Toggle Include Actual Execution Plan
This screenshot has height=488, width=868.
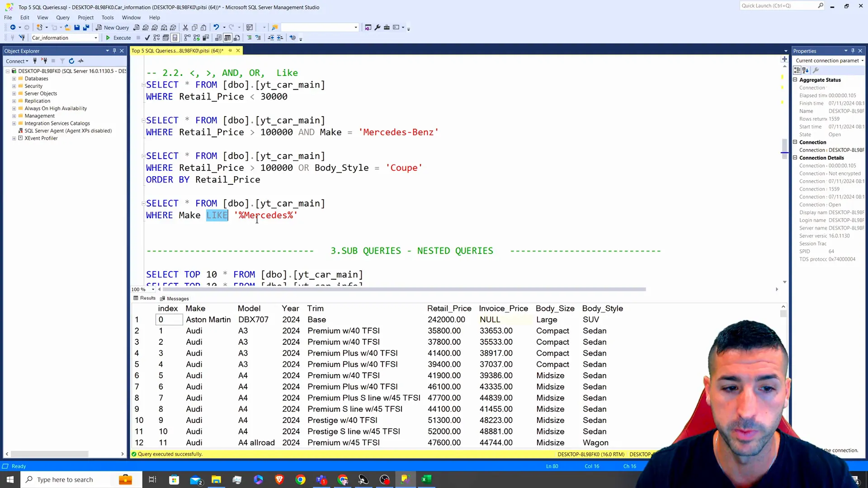187,38
